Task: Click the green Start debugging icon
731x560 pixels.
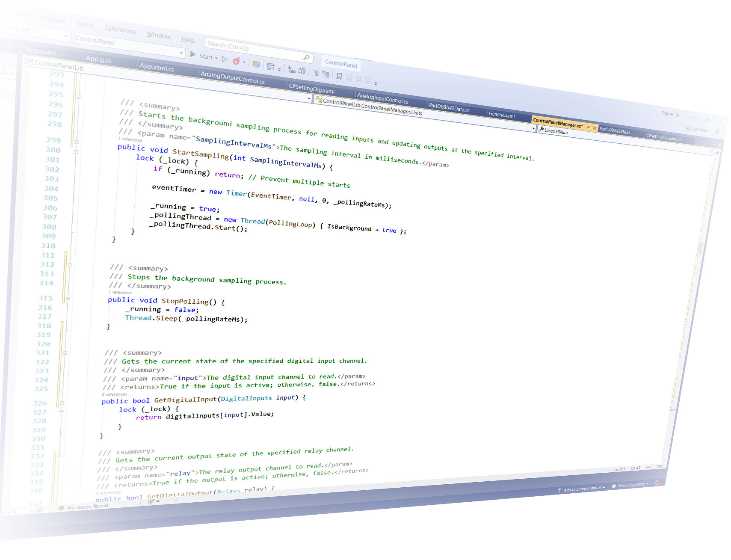Action: click(193, 55)
